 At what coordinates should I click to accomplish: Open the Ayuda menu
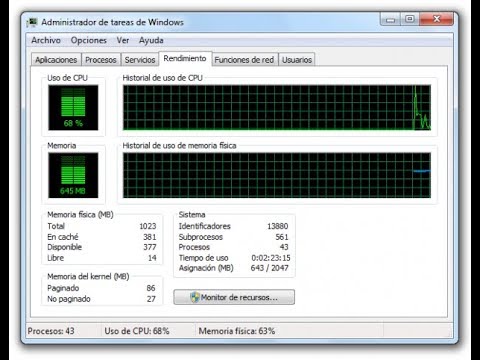[x=151, y=40]
